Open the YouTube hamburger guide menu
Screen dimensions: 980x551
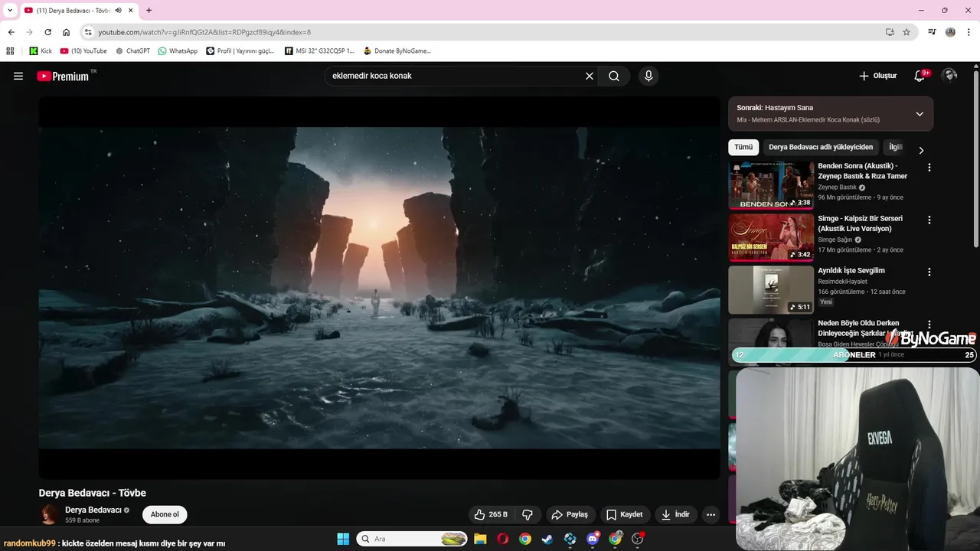18,76
